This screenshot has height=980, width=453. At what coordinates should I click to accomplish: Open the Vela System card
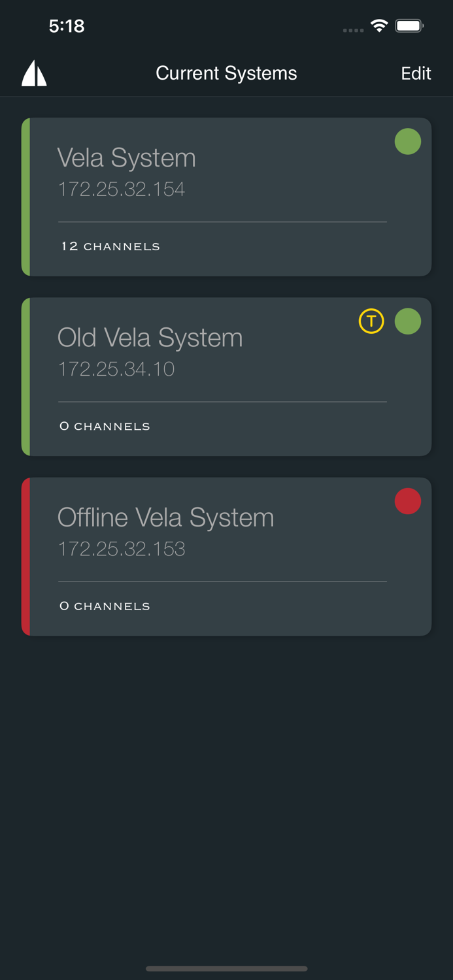226,197
